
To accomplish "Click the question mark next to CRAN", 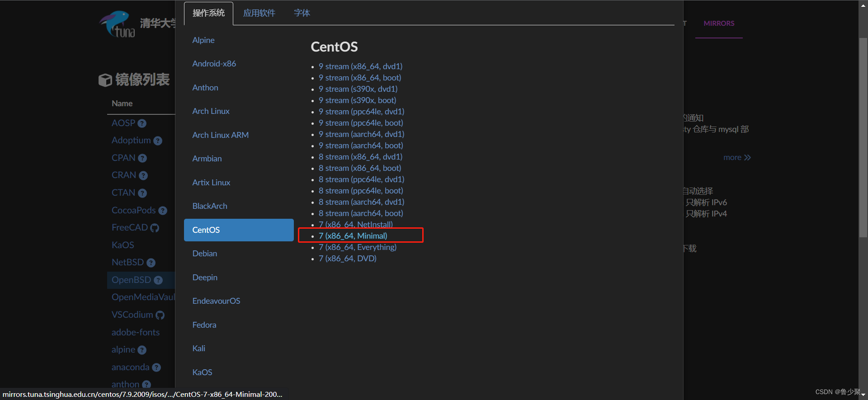I will [143, 176].
